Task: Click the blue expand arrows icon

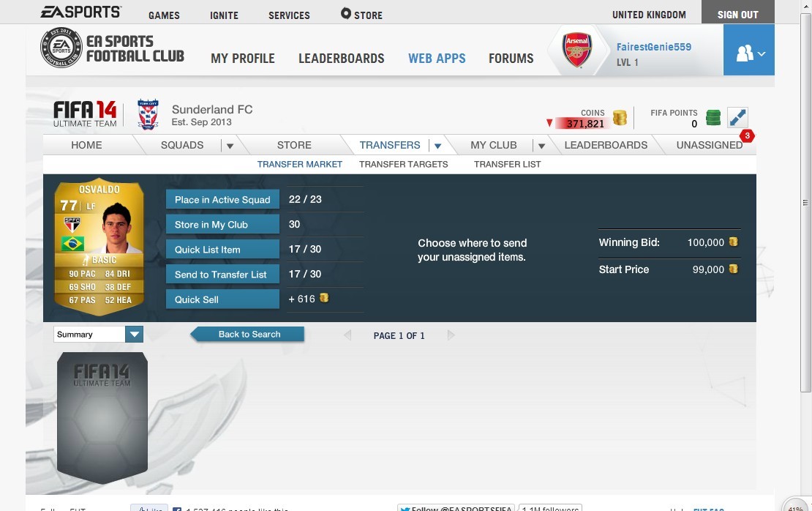Action: click(737, 118)
